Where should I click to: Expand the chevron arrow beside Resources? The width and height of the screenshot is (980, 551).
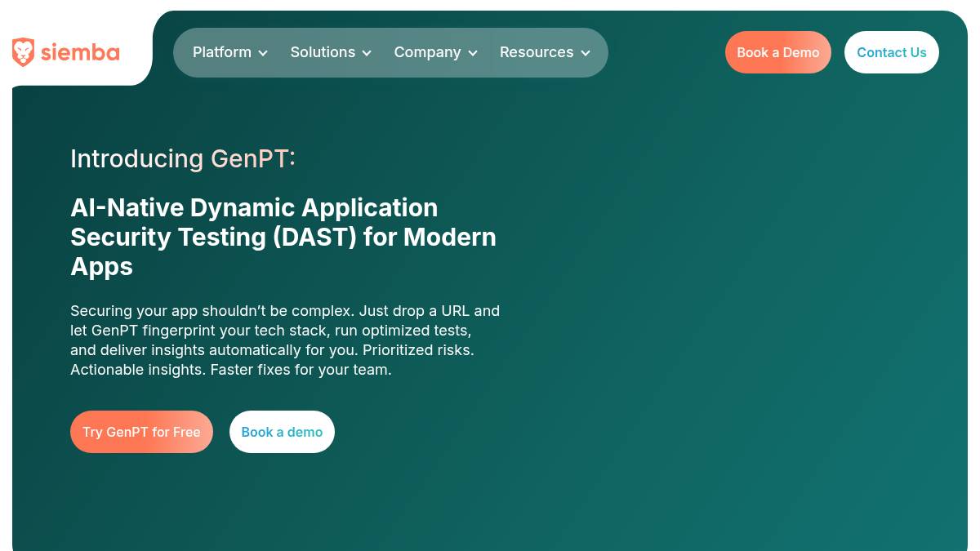pyautogui.click(x=586, y=53)
